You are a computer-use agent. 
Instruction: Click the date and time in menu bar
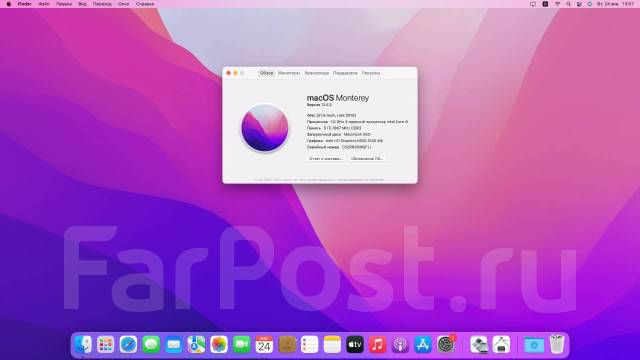point(616,4)
